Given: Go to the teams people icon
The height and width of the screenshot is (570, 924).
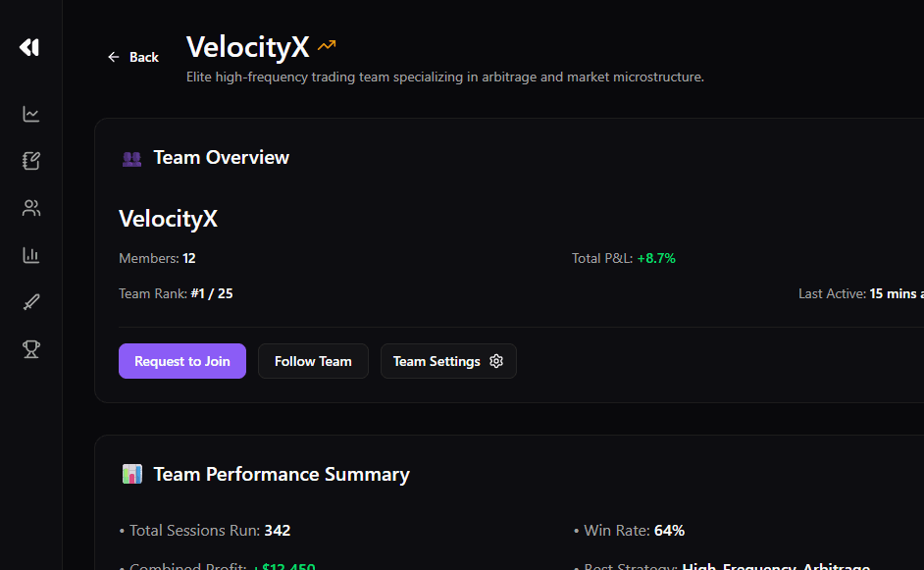Looking at the screenshot, I should pos(31,208).
